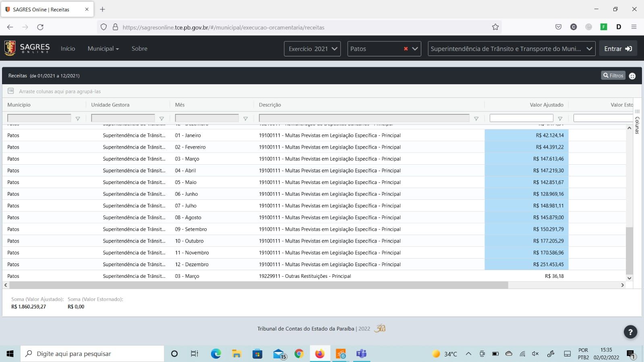This screenshot has height=362, width=644.
Task: Sort by Mês column header
Action: point(180,105)
